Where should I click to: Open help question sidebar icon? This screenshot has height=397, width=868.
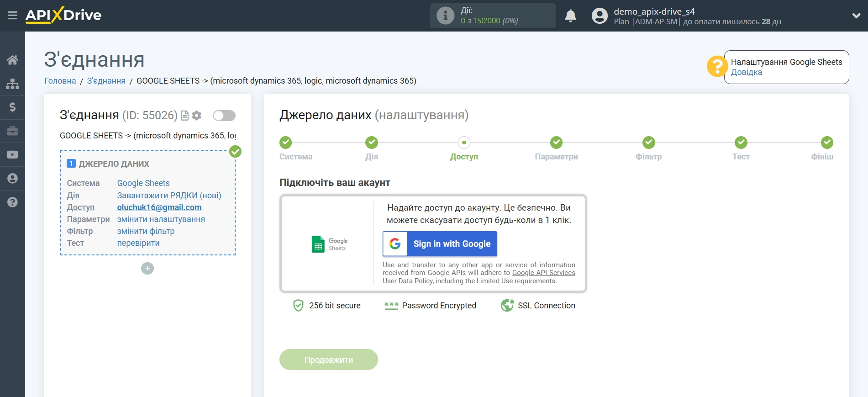point(12,202)
